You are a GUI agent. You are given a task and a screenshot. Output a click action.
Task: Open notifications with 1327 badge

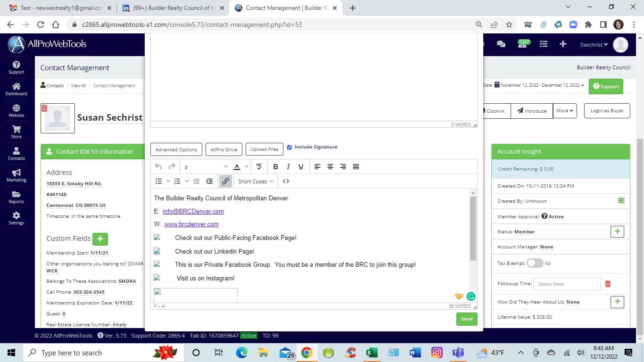click(523, 44)
